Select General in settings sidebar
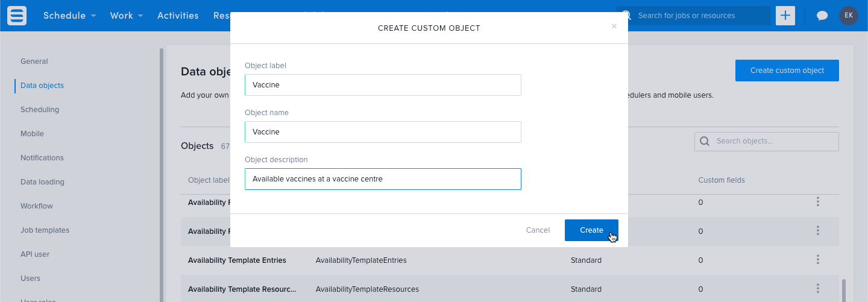Screen dimensions: 868x302 pyautogui.click(x=34, y=61)
